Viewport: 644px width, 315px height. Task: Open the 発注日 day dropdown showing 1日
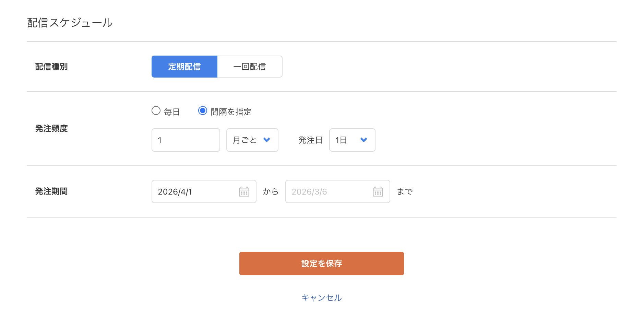(352, 140)
